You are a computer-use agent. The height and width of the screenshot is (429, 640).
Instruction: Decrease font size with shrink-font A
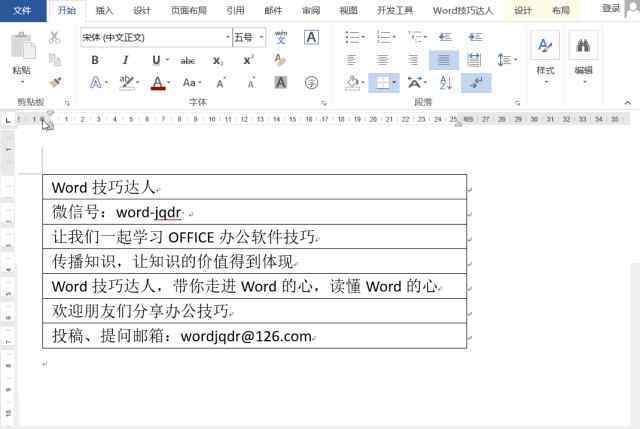pyautogui.click(x=251, y=83)
